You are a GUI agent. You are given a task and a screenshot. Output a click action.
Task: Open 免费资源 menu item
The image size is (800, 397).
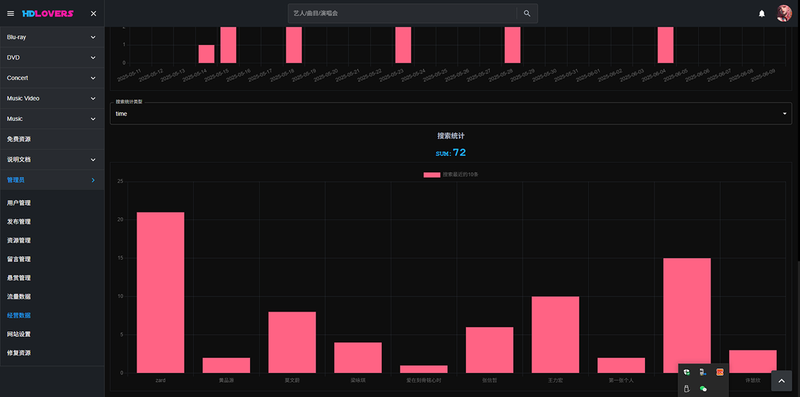point(52,139)
